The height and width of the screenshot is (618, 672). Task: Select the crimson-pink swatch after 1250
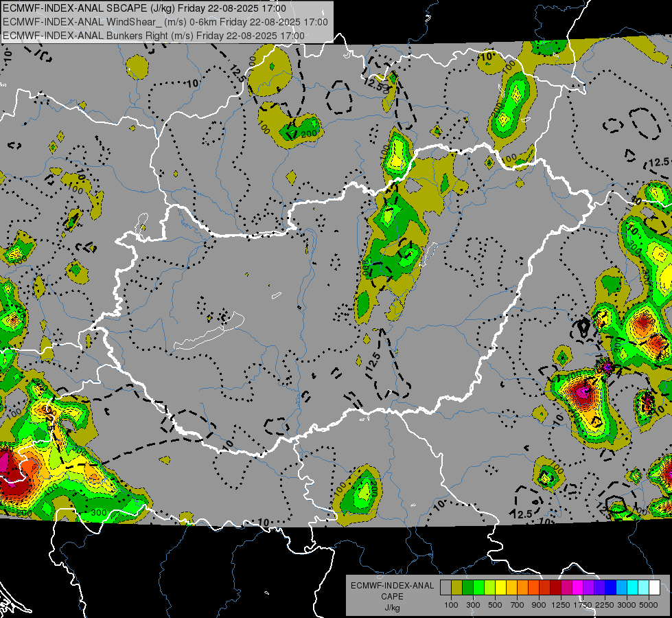(566, 588)
